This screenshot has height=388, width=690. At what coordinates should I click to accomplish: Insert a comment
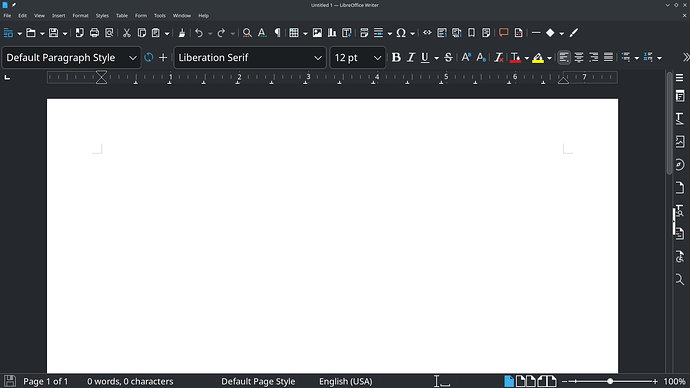pos(503,33)
